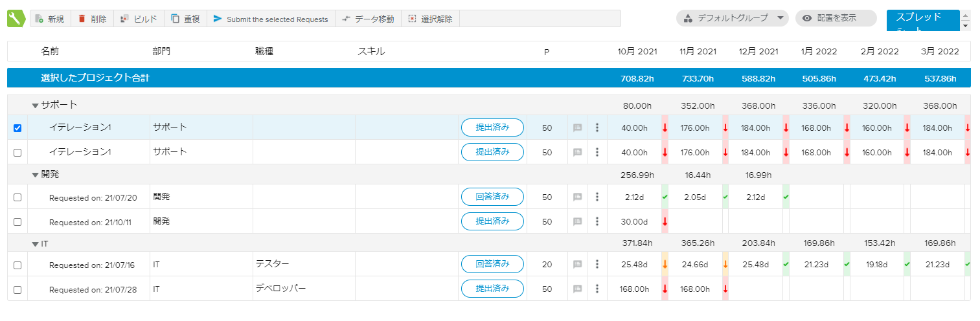This screenshot has height=321, width=980.
Task: Collapse the サポート group
Action: pos(36,105)
